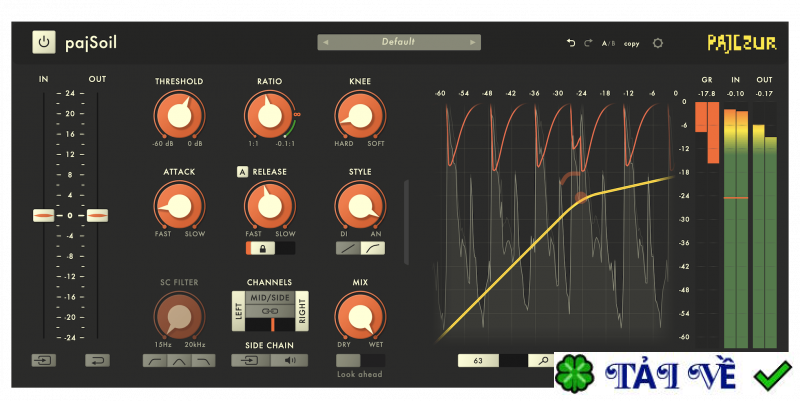Image resolution: width=800 pixels, height=401 pixels.
Task: Switch the A/B comparison state
Action: pos(608,44)
